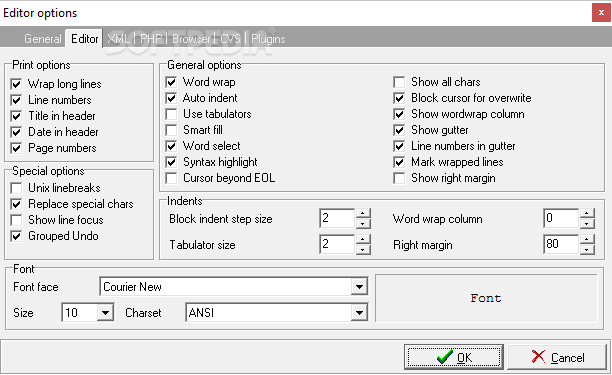Disable Wrap long lines print option

(16, 84)
